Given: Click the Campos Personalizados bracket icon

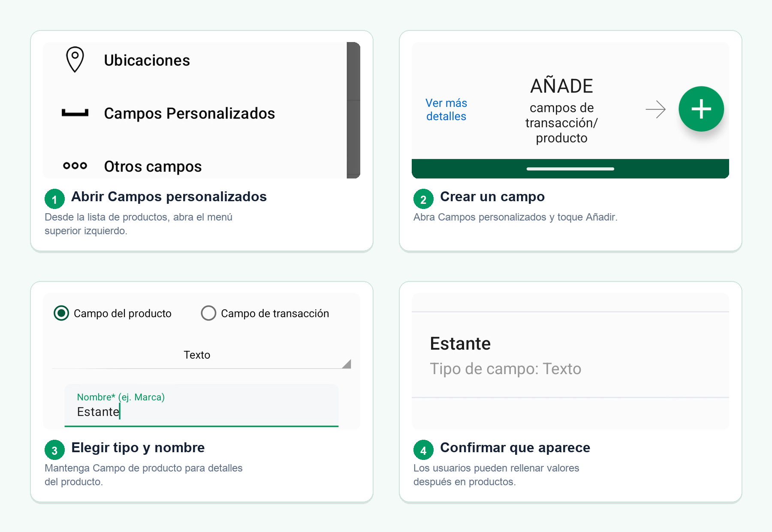Looking at the screenshot, I should 75,113.
